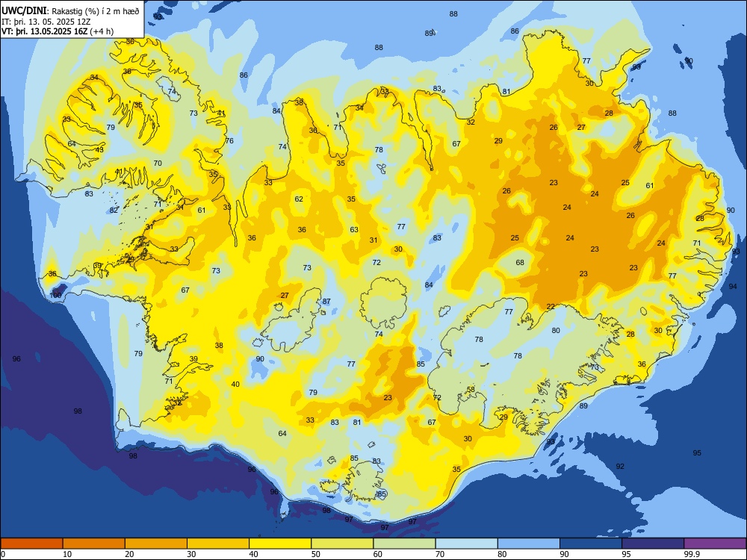Click the 10–20 orange legend swatch
The image size is (747, 560).
94,544
